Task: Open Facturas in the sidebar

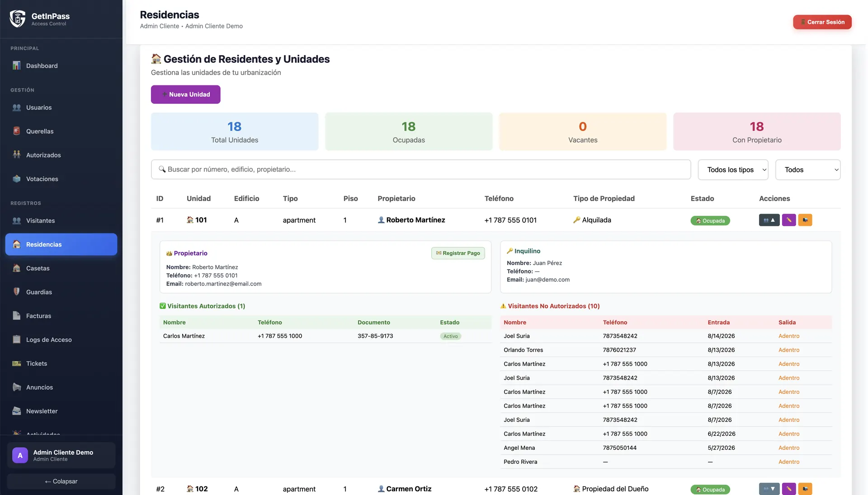Action: click(x=61, y=316)
